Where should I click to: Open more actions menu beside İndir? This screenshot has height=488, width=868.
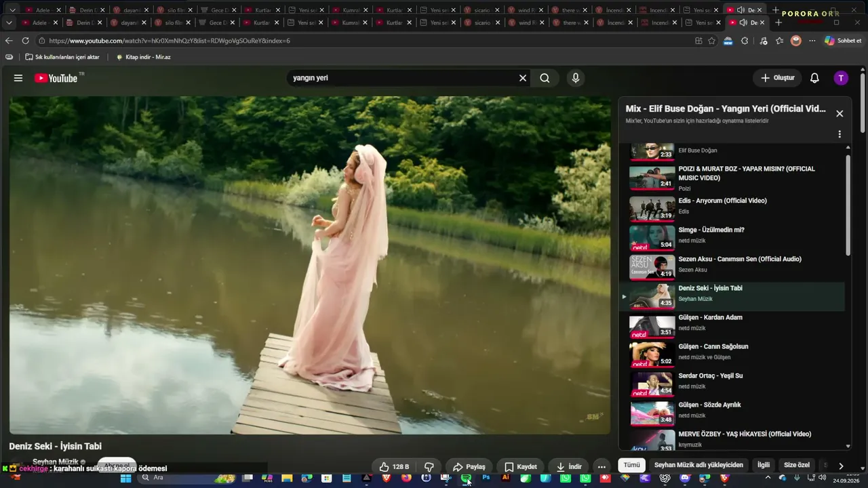(601, 466)
